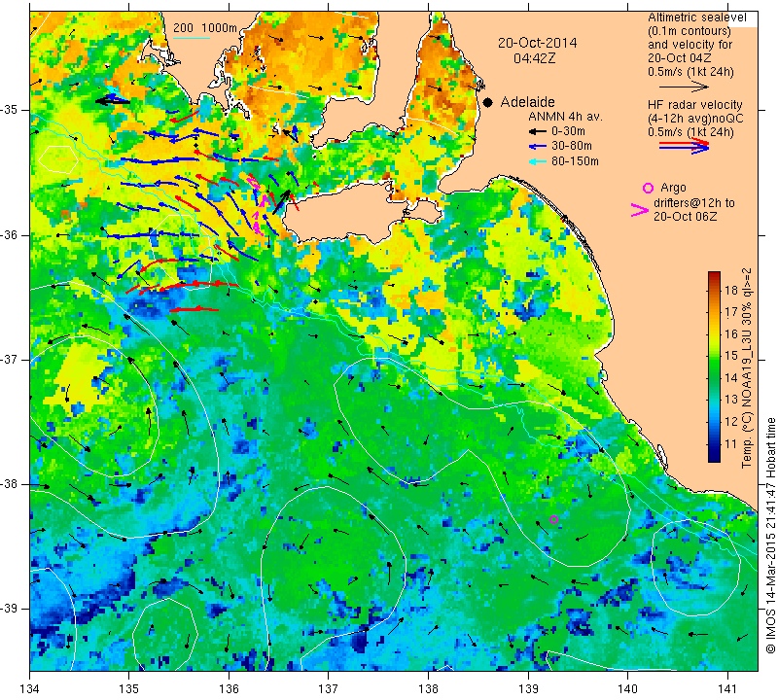
Task: Click the dark blue bottom of the color bar
Action: (x=714, y=457)
